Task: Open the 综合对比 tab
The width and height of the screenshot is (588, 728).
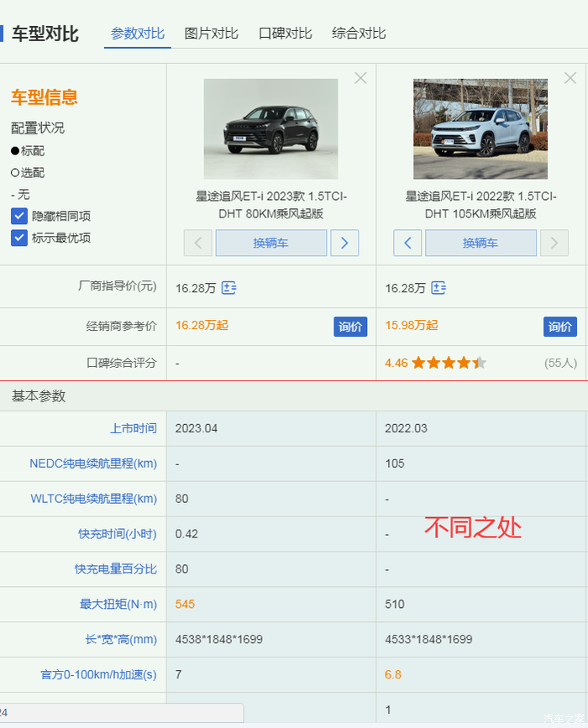Action: coord(360,34)
